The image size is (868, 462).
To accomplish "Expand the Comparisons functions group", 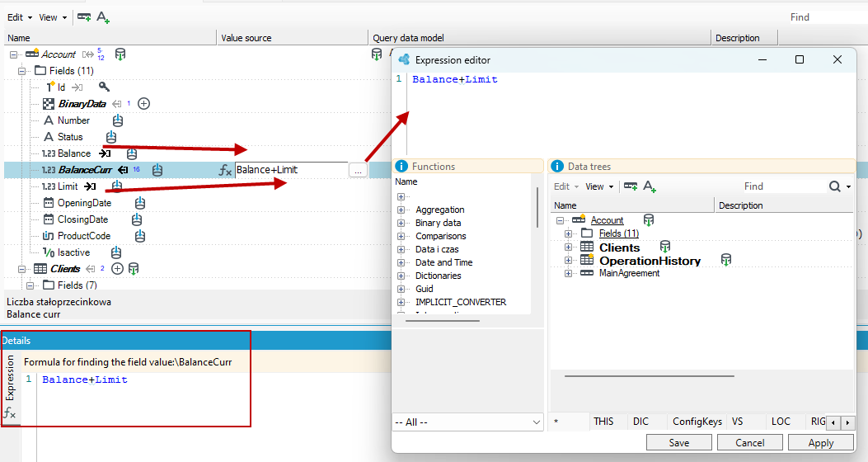I will [x=401, y=237].
